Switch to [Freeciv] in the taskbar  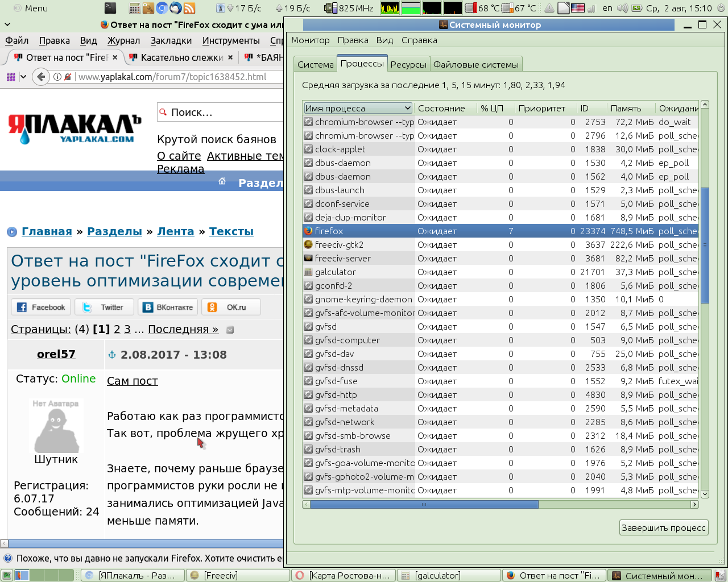coord(238,575)
